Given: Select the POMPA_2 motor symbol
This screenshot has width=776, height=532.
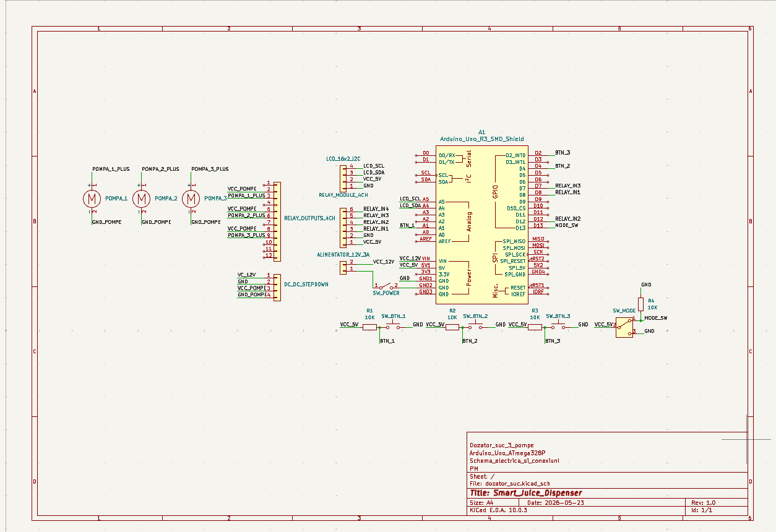Looking at the screenshot, I should (141, 199).
